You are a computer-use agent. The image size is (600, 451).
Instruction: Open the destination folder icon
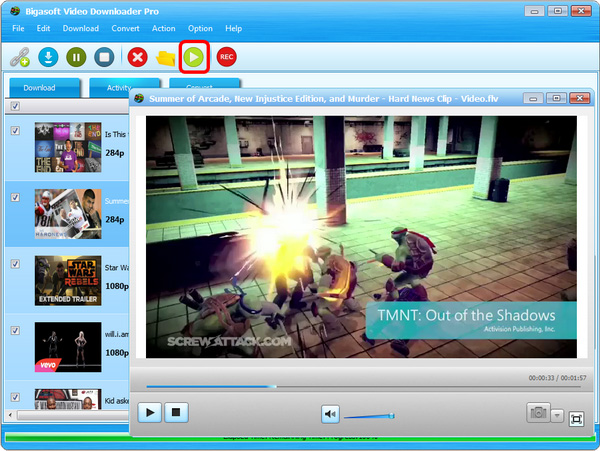point(165,58)
